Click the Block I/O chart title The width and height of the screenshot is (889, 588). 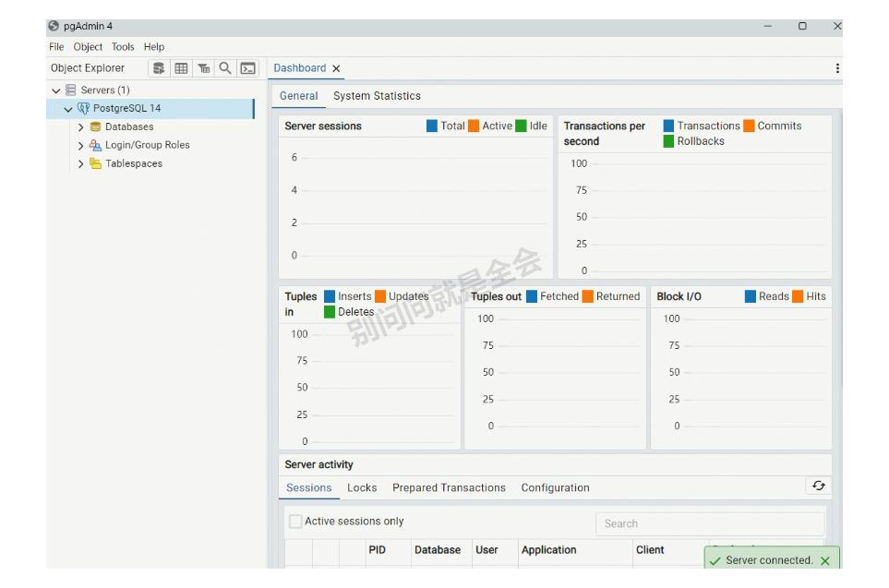tap(679, 296)
